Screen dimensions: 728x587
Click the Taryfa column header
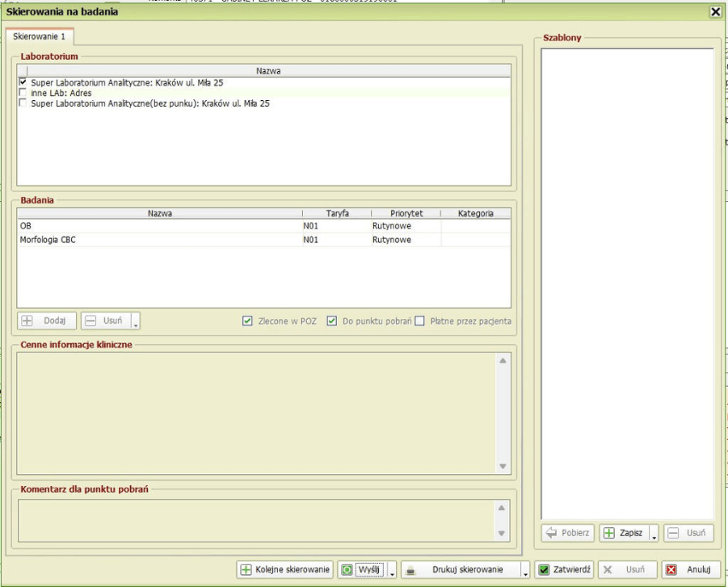pyautogui.click(x=337, y=213)
